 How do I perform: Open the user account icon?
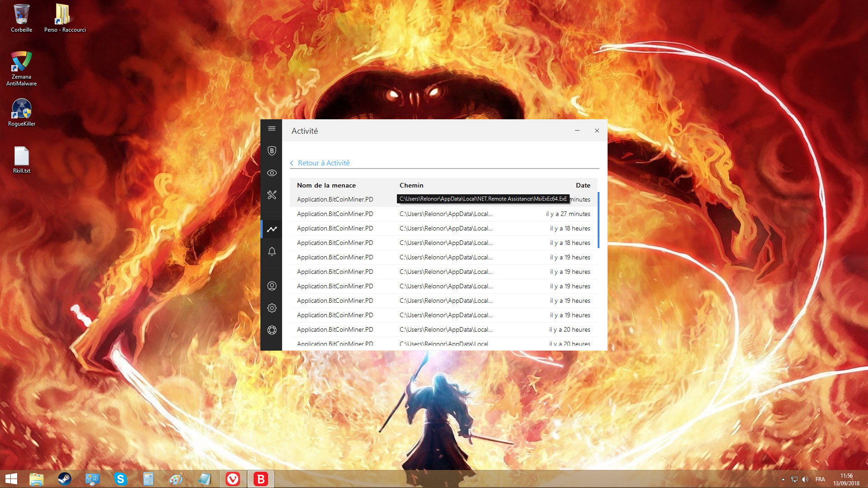tap(272, 286)
